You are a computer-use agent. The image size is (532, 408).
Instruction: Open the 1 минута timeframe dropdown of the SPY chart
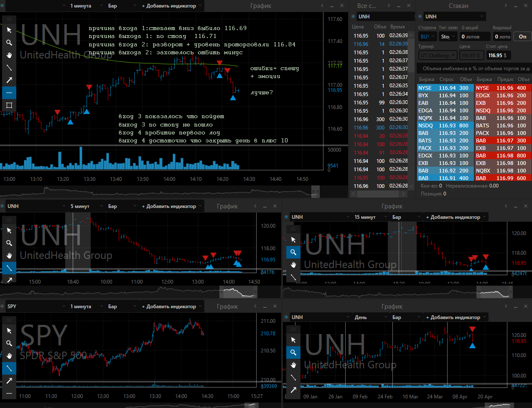(86, 307)
